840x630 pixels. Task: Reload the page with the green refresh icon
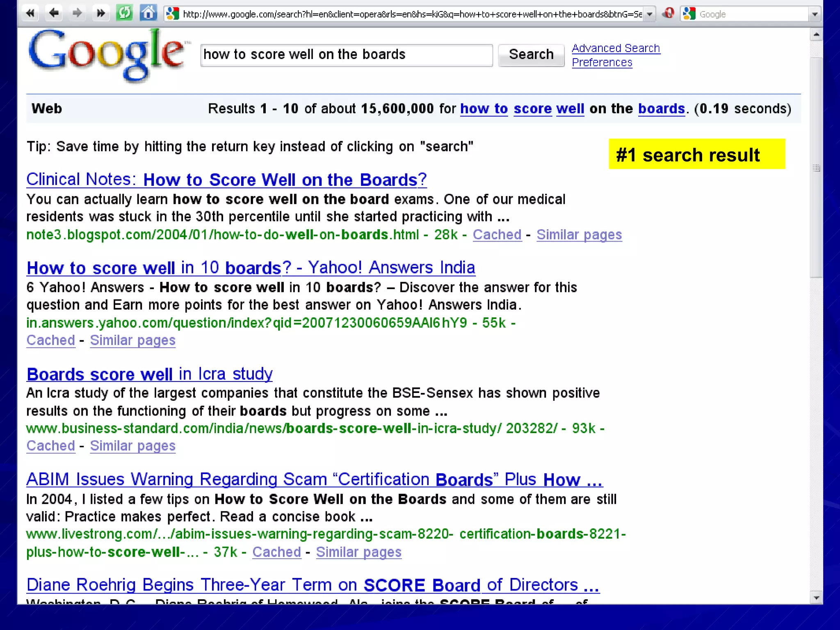124,13
